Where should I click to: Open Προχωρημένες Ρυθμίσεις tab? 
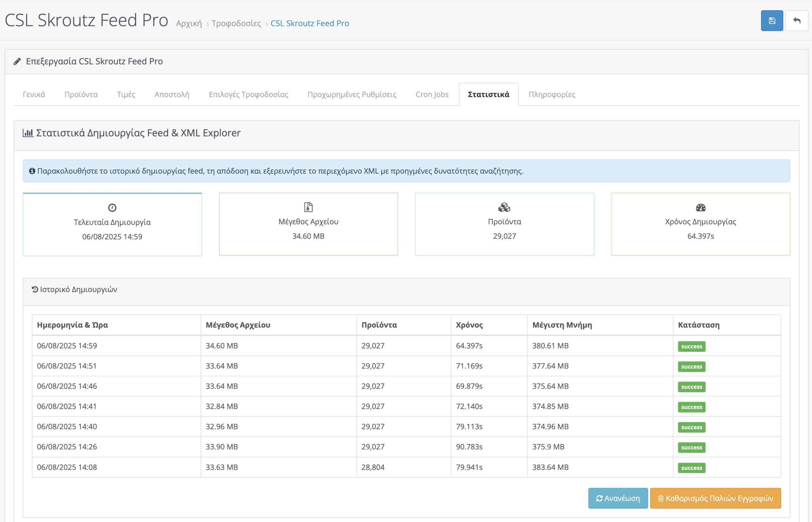point(352,94)
